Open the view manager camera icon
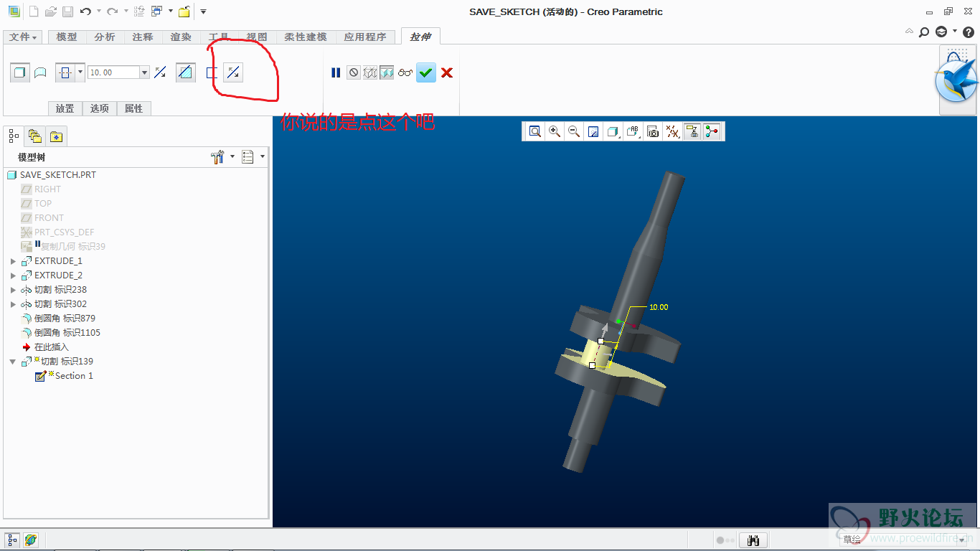 tap(652, 131)
